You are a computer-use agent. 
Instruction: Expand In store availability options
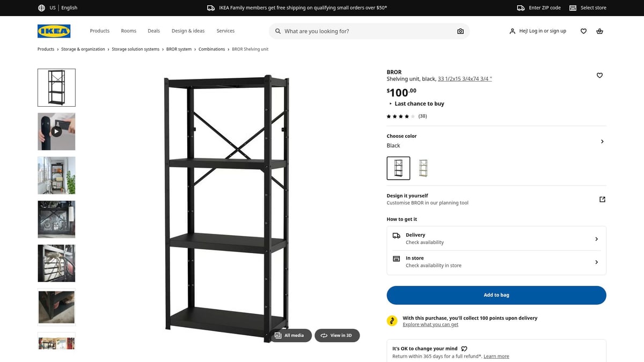(x=596, y=262)
